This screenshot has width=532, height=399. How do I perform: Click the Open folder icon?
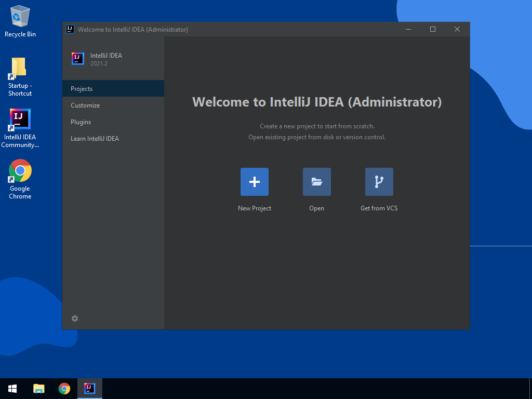(x=317, y=182)
